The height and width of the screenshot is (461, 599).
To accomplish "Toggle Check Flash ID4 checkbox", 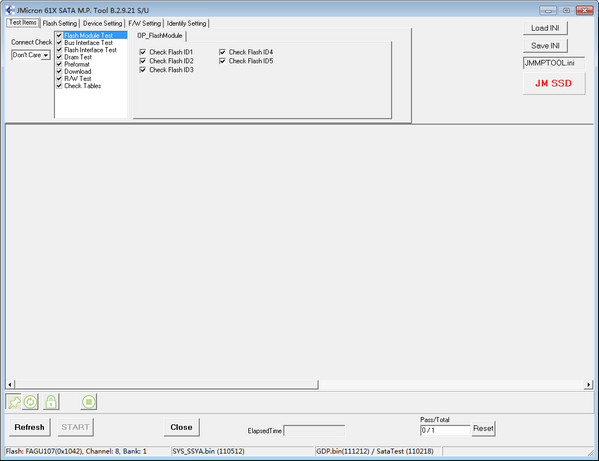I will pyautogui.click(x=222, y=52).
